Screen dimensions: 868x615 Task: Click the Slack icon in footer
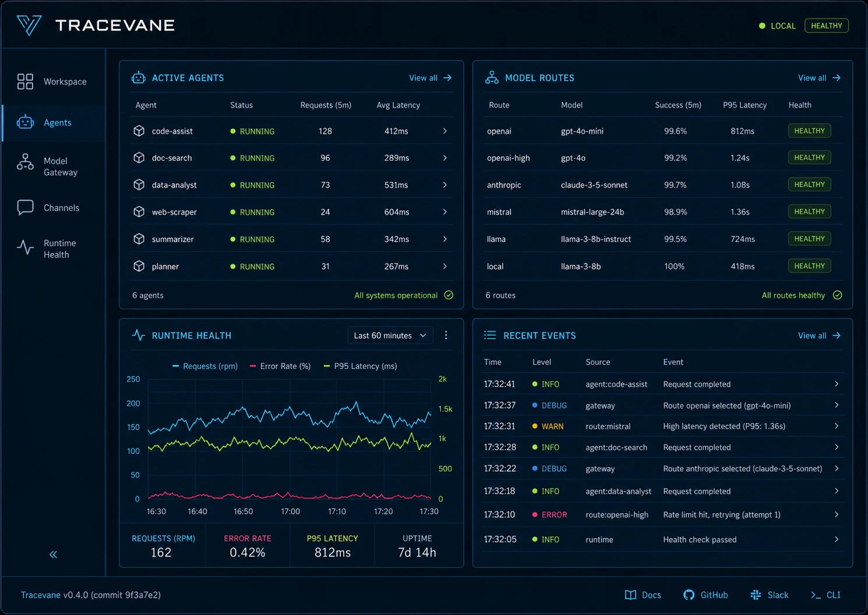click(x=756, y=595)
